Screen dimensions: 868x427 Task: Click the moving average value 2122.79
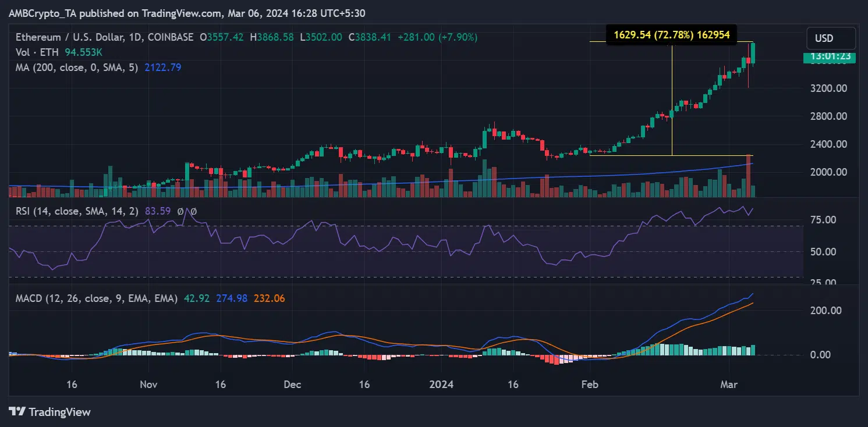[162, 67]
